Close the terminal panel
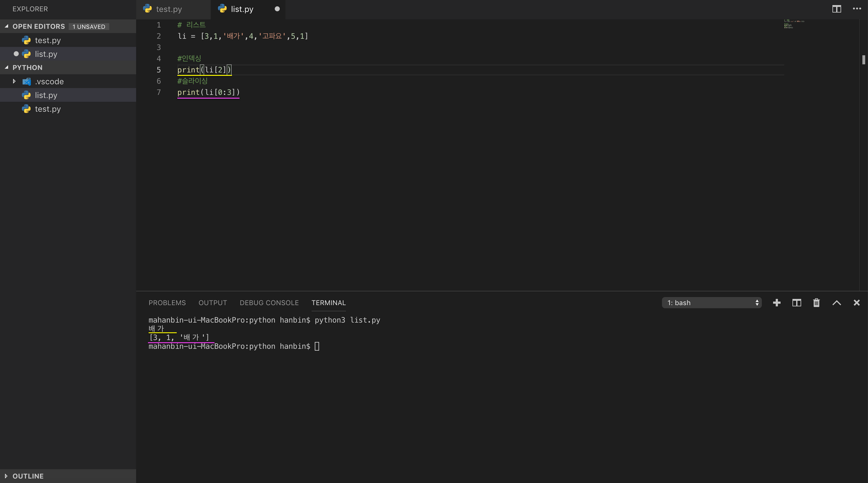This screenshot has height=483, width=868. click(x=856, y=303)
